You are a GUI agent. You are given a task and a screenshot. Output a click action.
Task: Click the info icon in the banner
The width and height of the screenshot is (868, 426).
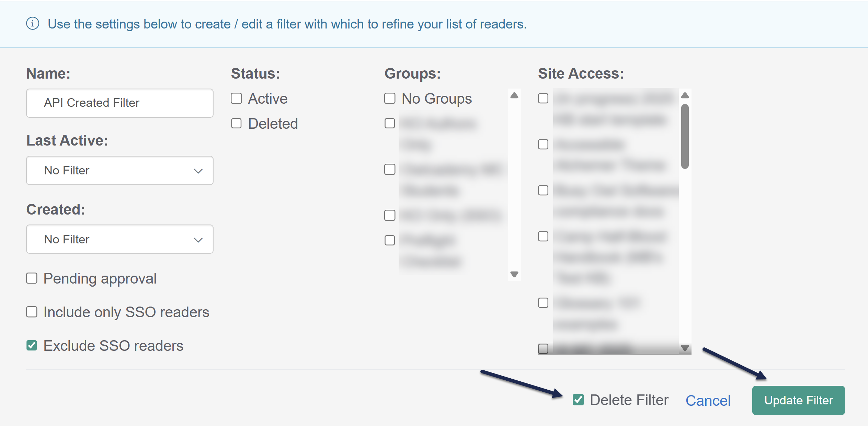coord(33,24)
